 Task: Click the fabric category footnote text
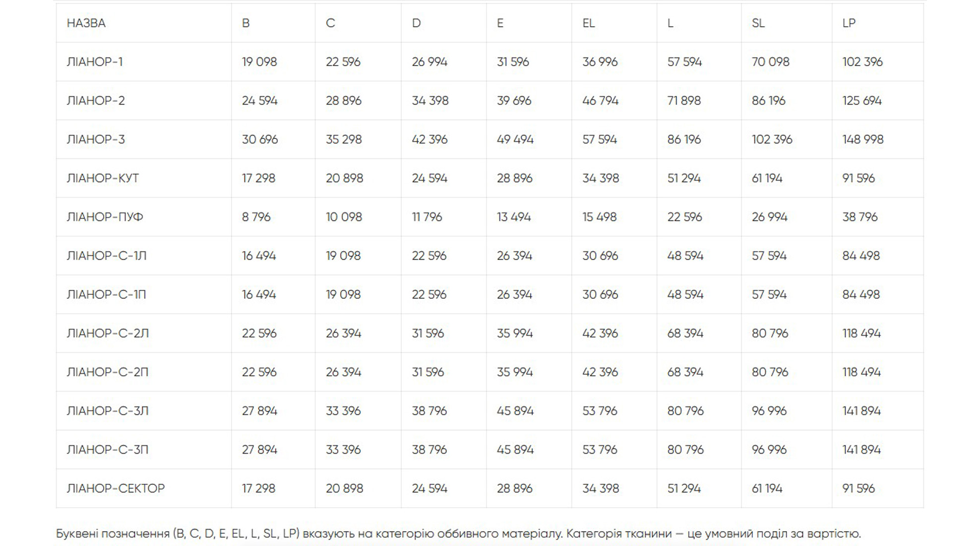click(x=458, y=534)
